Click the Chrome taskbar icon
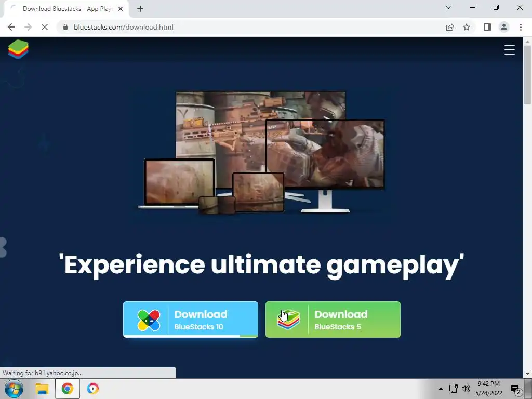 coord(67,389)
